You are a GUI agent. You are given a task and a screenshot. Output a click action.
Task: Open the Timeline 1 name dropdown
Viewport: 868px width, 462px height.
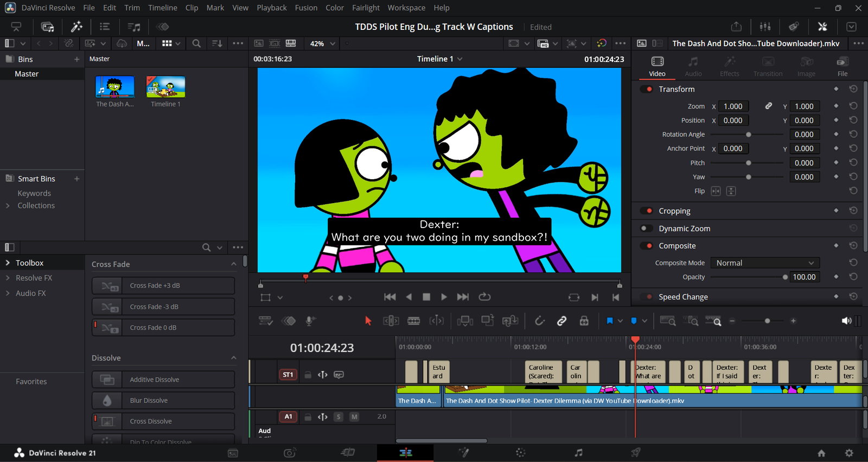439,59
